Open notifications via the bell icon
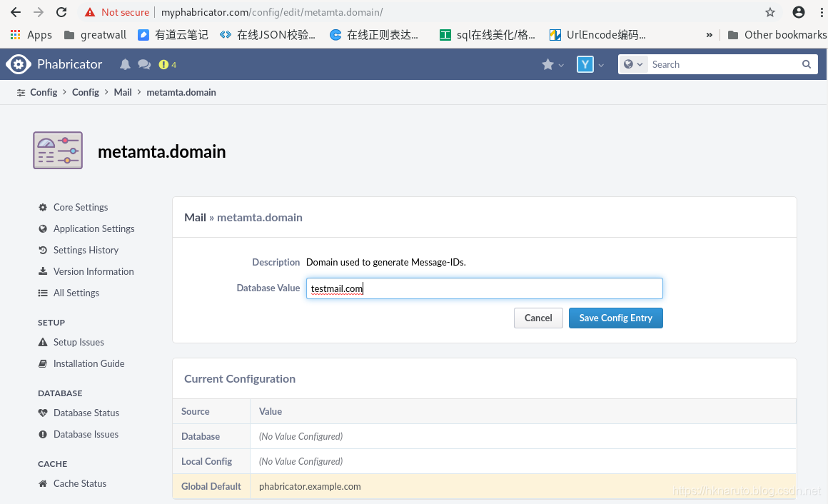The width and height of the screenshot is (828, 504). pos(125,64)
